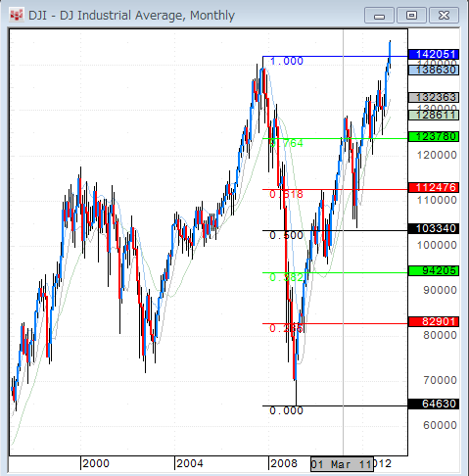The height and width of the screenshot is (476, 469).
Task: Click the 0.500 Fibonacci level label
Action: coord(287,235)
